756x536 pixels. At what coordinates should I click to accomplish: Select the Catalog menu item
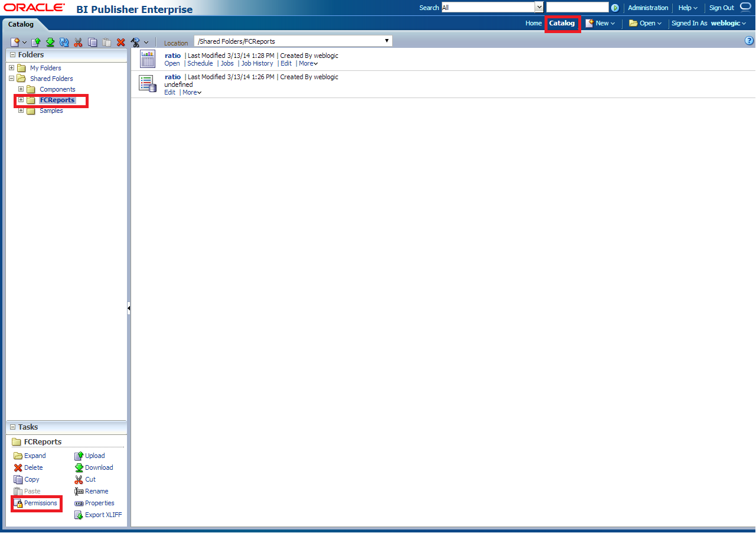point(562,23)
